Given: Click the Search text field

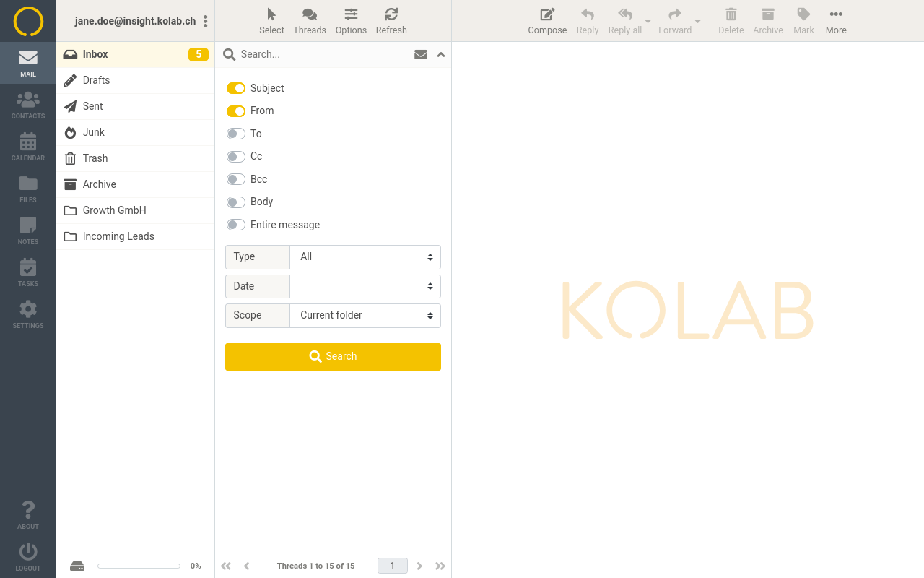Looking at the screenshot, I should [x=323, y=54].
